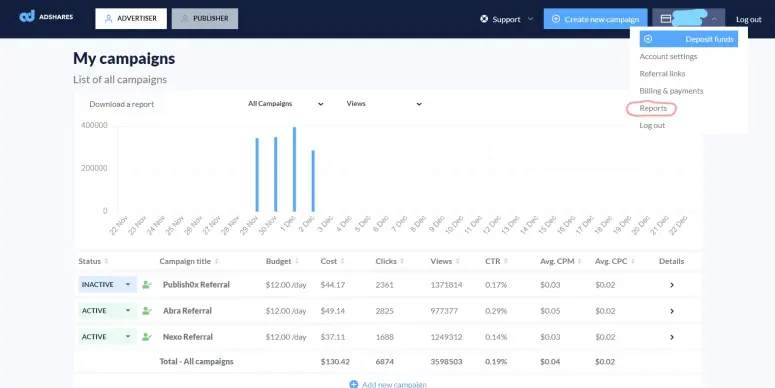Sort by Budget column arrows
775x388 pixels.
(x=297, y=261)
